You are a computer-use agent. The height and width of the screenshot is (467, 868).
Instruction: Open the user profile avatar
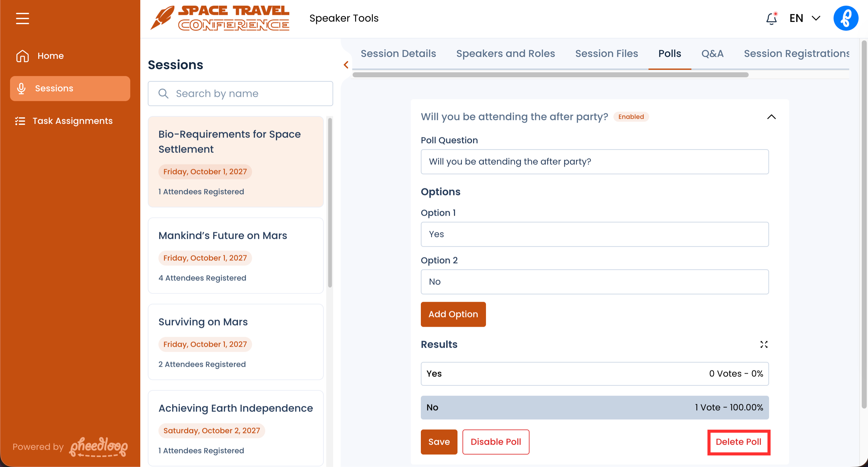(x=845, y=18)
